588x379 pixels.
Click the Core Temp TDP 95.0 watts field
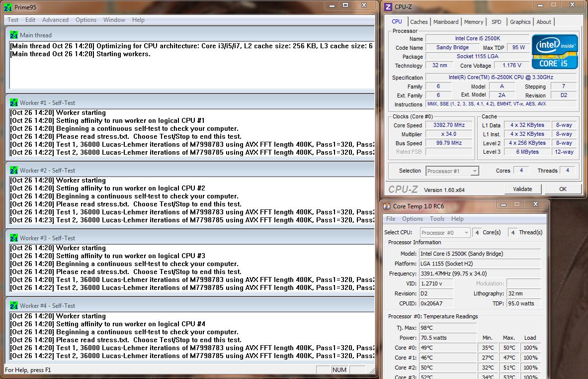click(523, 303)
